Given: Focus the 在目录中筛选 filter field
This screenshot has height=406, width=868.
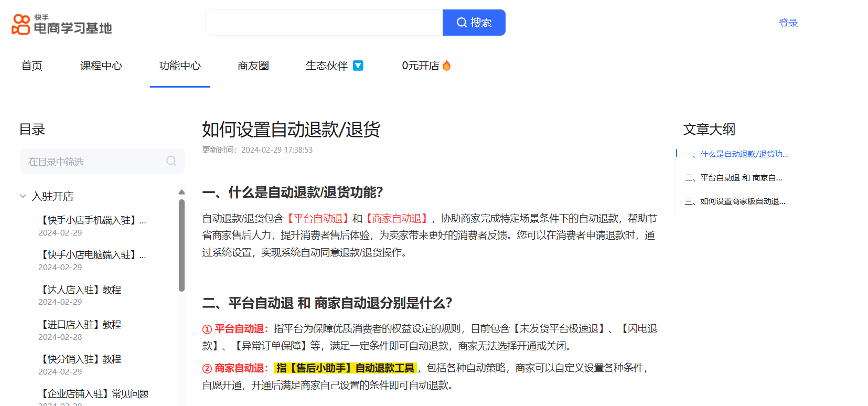Looking at the screenshot, I should (x=102, y=161).
